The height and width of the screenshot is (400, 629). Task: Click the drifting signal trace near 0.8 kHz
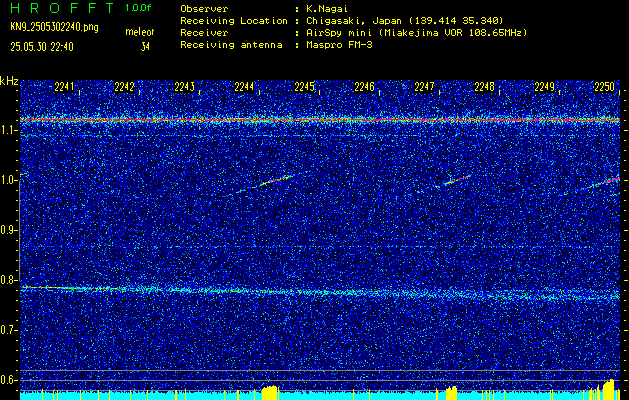click(x=320, y=292)
